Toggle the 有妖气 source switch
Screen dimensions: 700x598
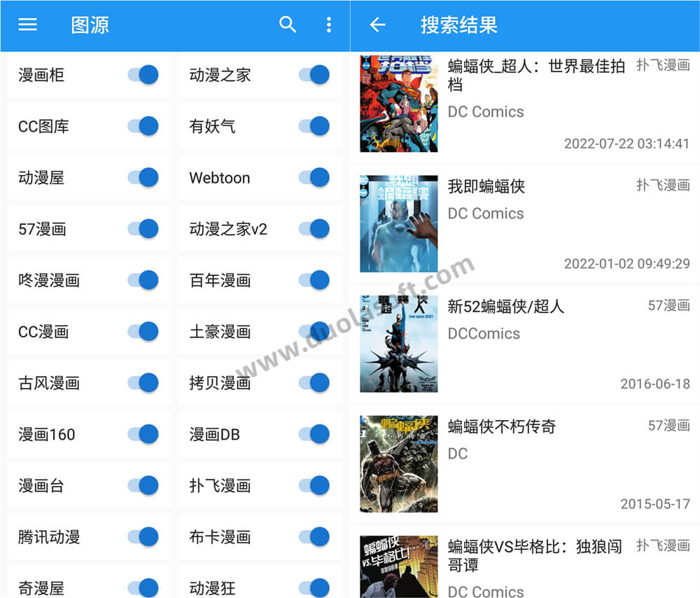314,126
